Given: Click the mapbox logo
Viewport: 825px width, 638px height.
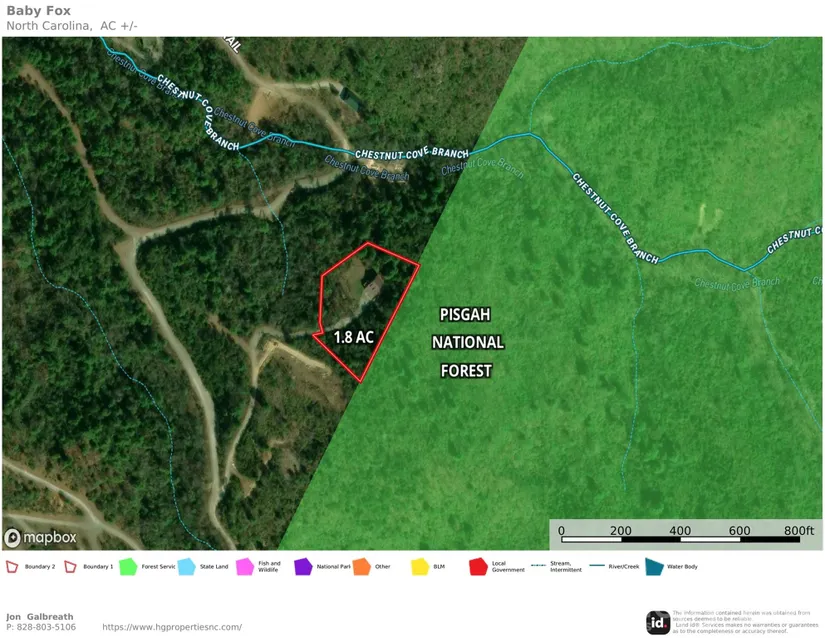Looking at the screenshot, I should coord(41,538).
